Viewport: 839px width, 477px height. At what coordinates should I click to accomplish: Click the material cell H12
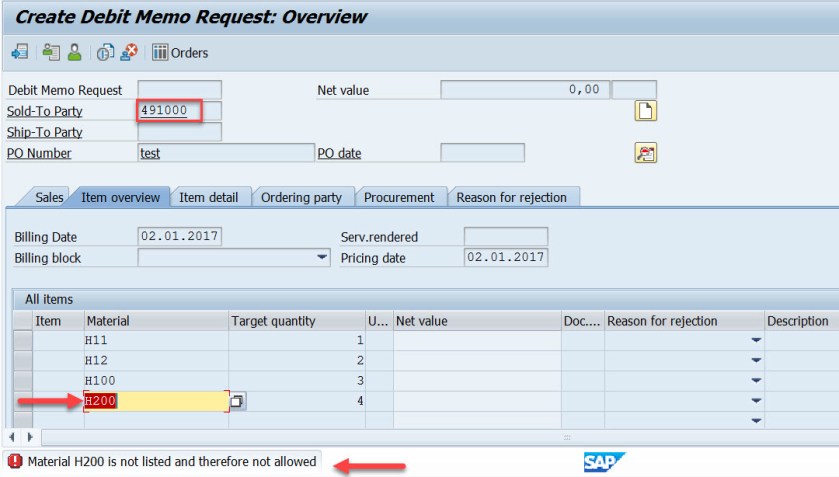[156, 360]
